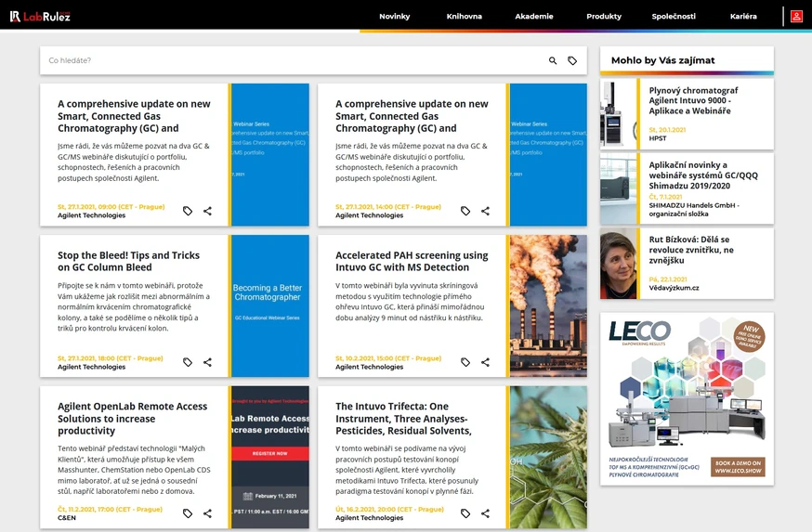This screenshot has height=532, width=812.
Task: Open 'The Intuvo Trifecta' article title
Action: (x=403, y=418)
